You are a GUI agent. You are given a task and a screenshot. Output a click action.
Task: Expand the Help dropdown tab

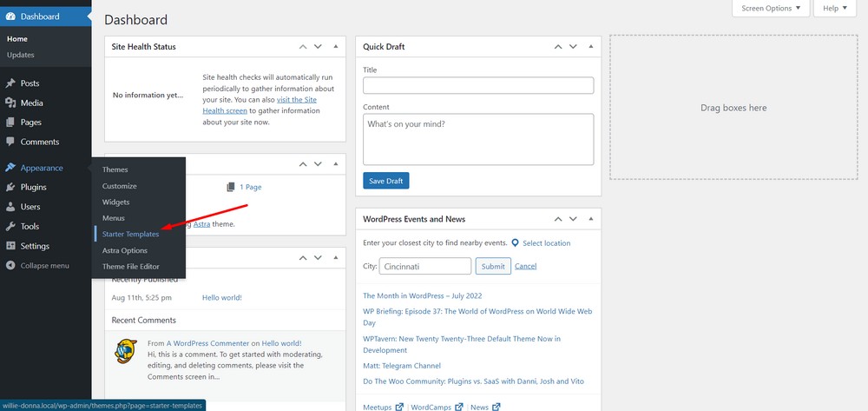836,9
